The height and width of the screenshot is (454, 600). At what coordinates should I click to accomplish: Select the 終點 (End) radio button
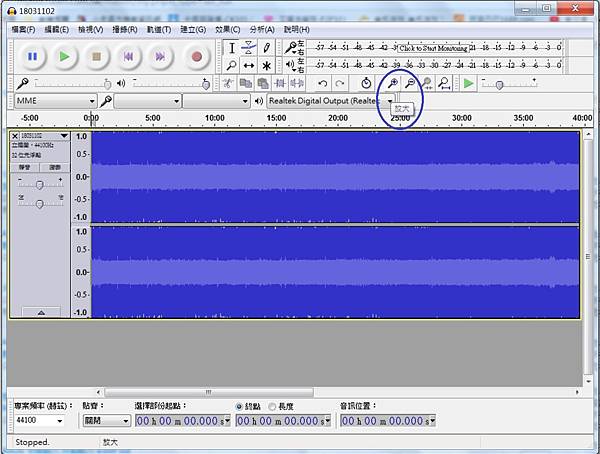pos(239,406)
